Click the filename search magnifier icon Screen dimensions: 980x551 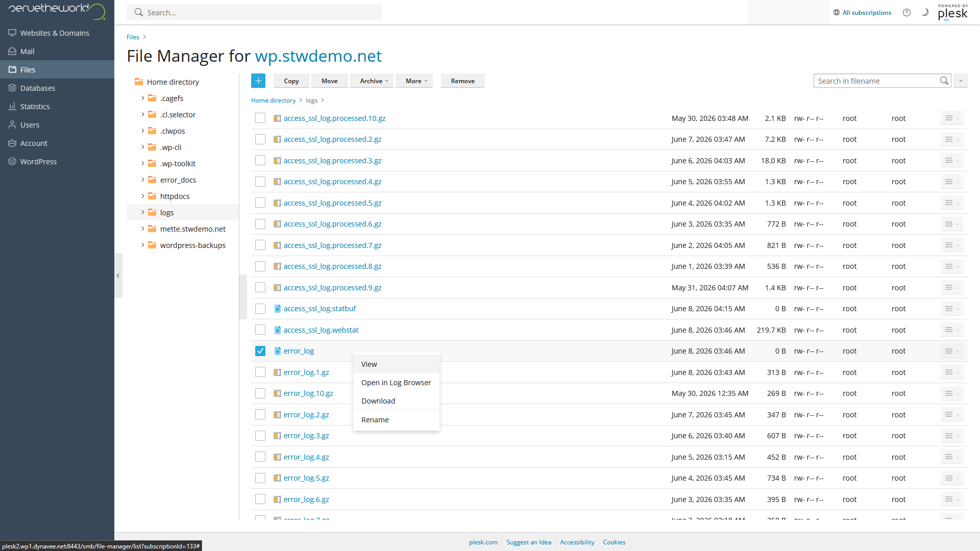tap(944, 81)
